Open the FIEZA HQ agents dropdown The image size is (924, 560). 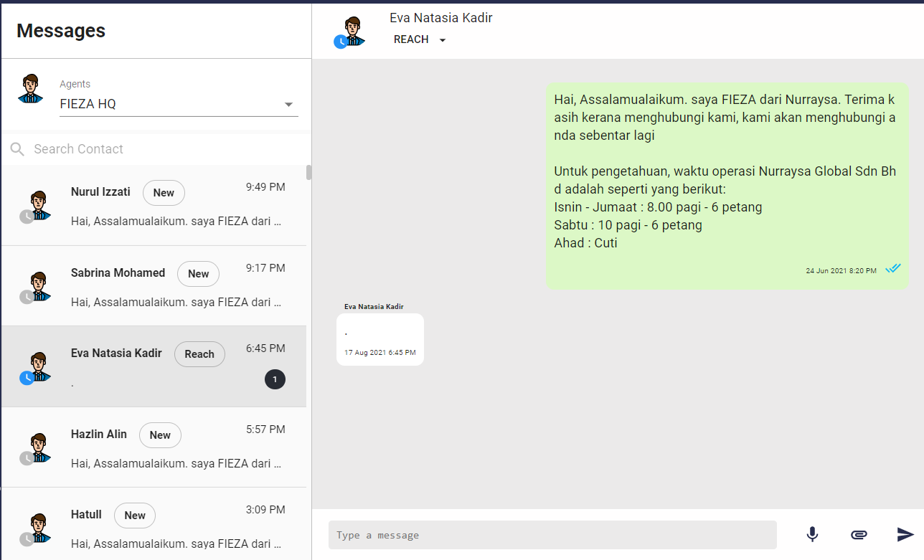click(179, 104)
